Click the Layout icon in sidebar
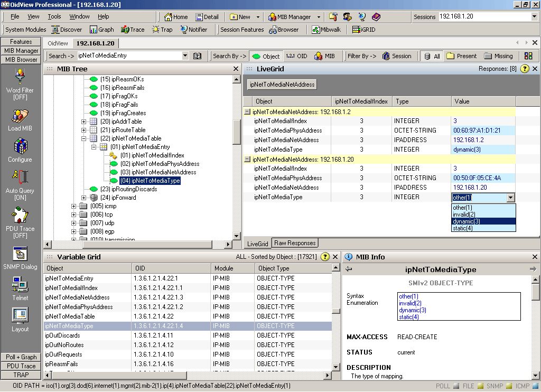The height and width of the screenshot is (392, 541). point(20,316)
